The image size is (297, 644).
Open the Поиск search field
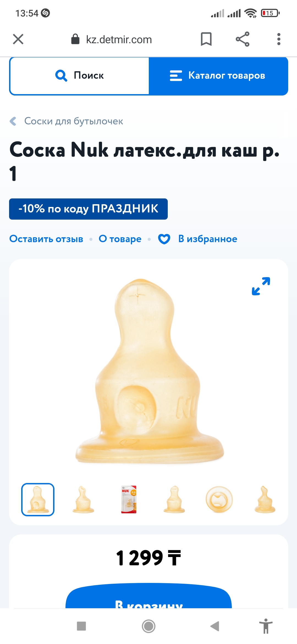point(79,75)
